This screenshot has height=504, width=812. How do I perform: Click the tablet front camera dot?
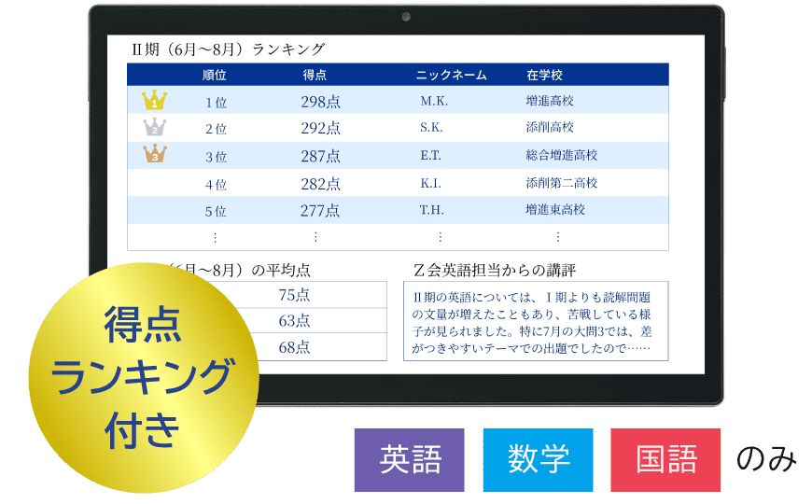[406, 17]
